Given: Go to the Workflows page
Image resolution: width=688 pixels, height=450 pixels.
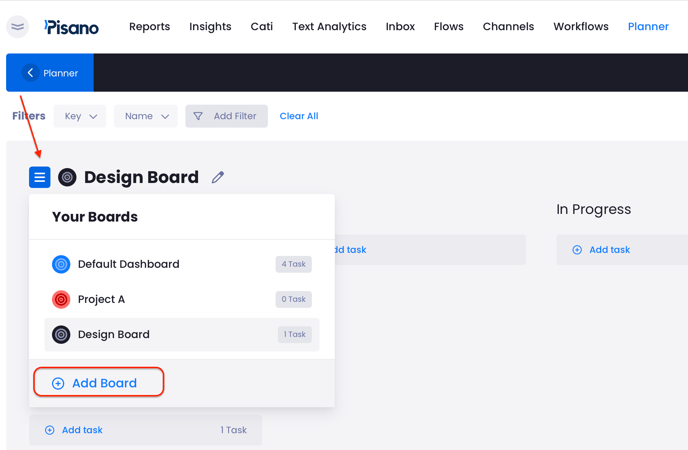Looking at the screenshot, I should point(580,27).
